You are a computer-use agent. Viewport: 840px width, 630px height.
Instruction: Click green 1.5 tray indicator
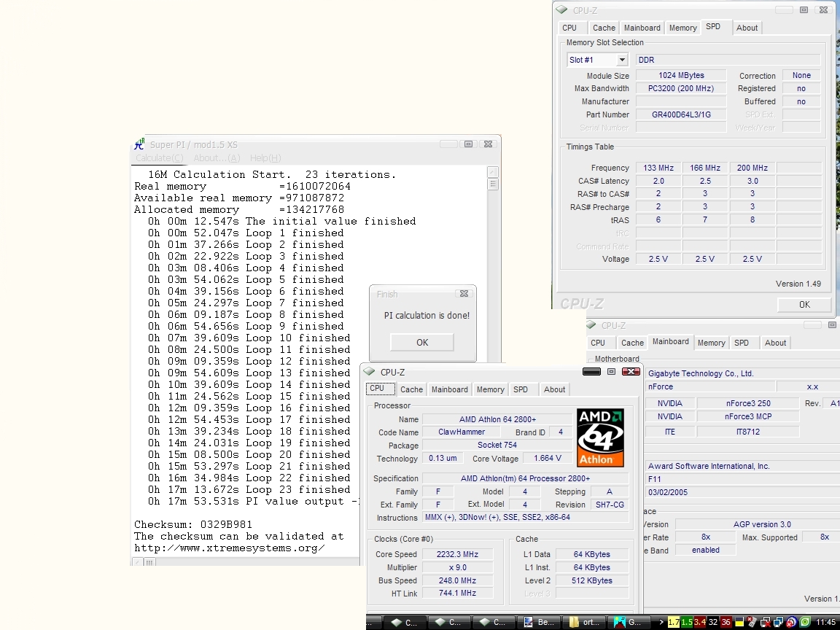[x=687, y=622]
